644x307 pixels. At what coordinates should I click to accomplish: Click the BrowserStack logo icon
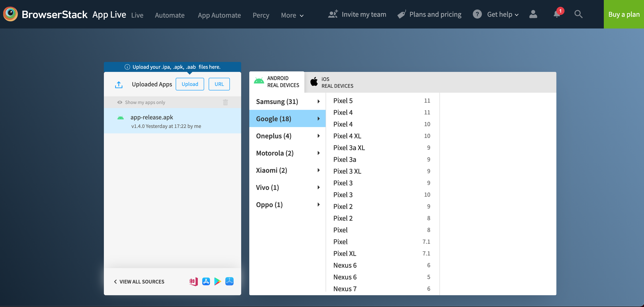[x=11, y=14]
